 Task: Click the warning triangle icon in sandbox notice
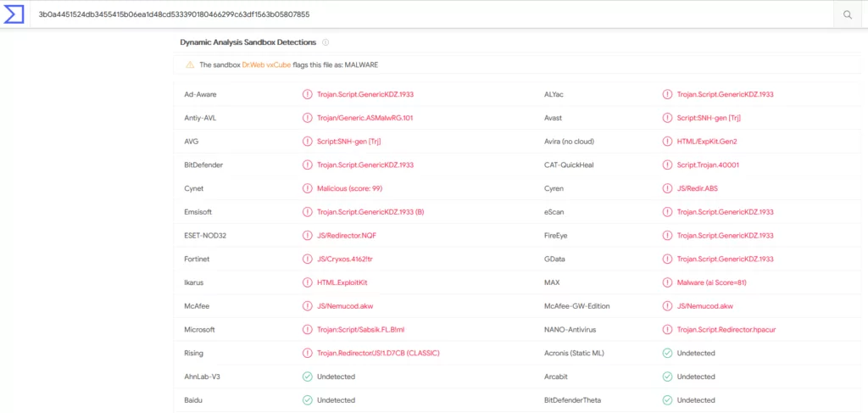[190, 64]
